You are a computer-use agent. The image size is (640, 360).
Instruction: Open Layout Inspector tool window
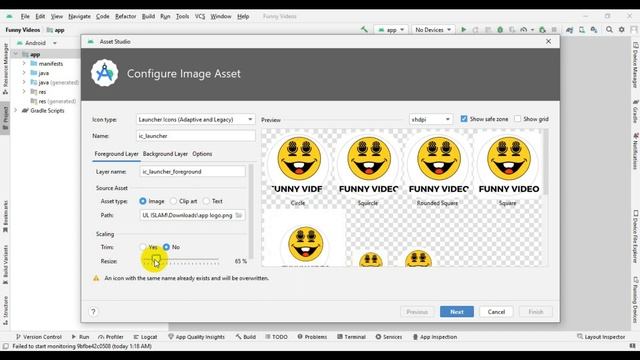pos(601,337)
